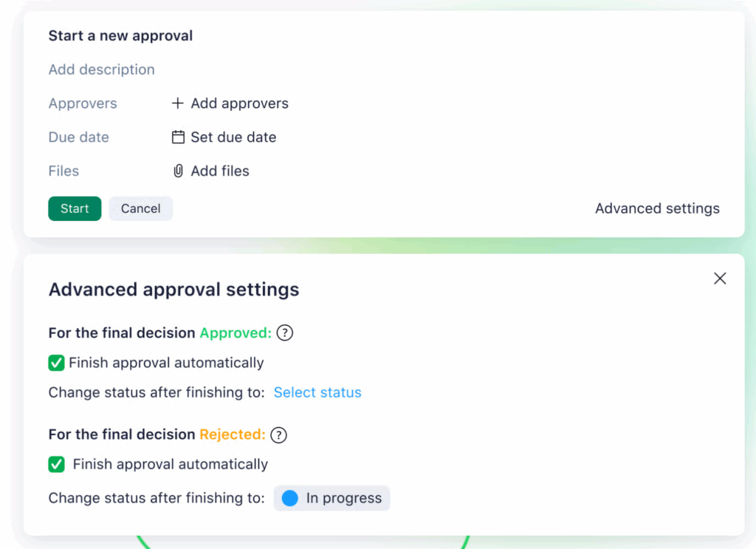Uncheck auto-finish checkbox under Approved decision
The height and width of the screenshot is (549, 756).
click(56, 363)
